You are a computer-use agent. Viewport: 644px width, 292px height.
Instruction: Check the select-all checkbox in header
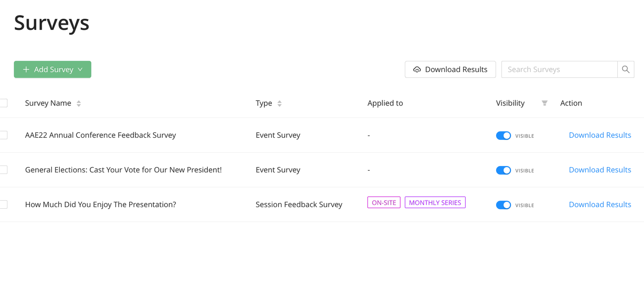3,103
